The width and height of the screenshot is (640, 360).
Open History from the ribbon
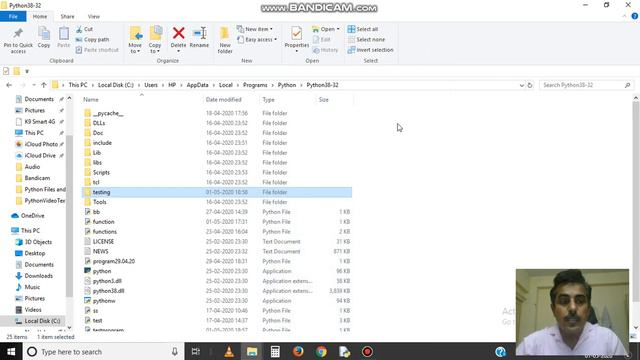(325, 50)
